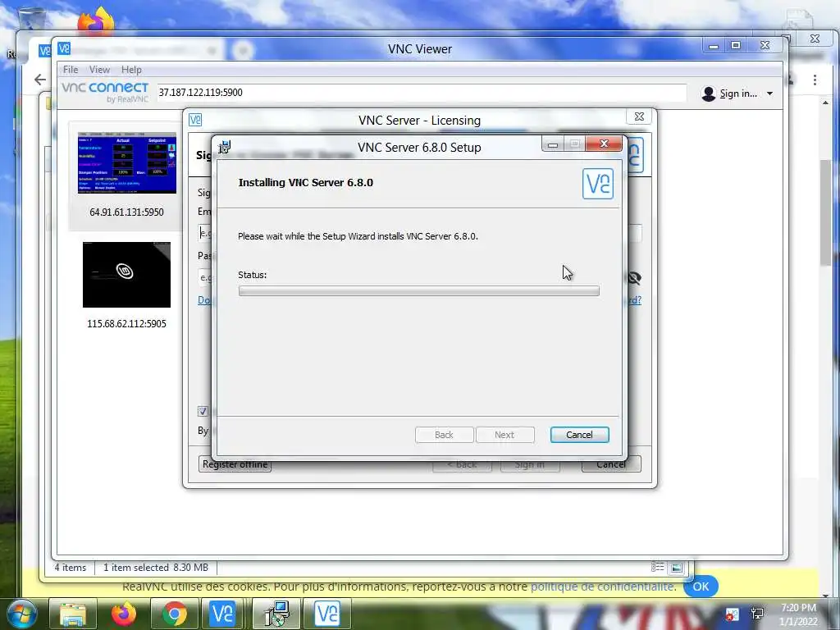This screenshot has height=630, width=840.
Task: Click the VNC icon in VNC Viewer title bar
Action: coord(64,48)
